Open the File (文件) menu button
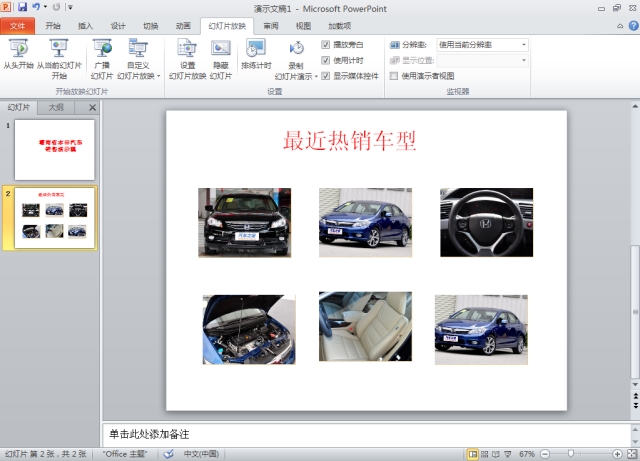Image resolution: width=640 pixels, height=461 pixels. [x=18, y=26]
